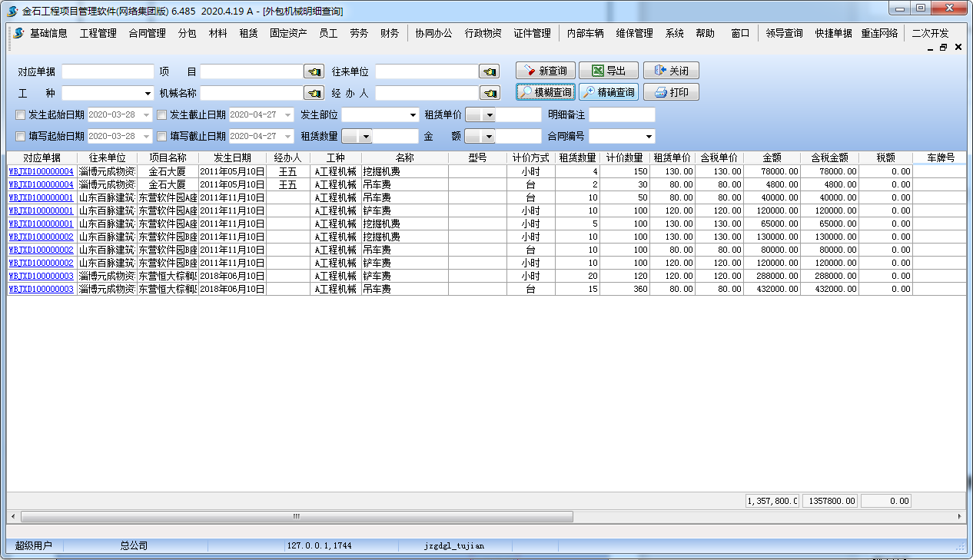
Task: Click the 往来单位 lookup hand icon
Action: [489, 71]
